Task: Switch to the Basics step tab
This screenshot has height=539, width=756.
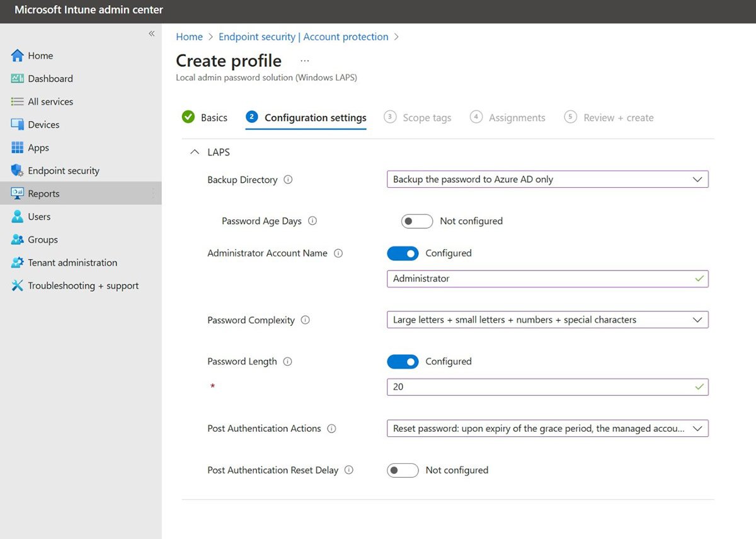Action: point(214,118)
